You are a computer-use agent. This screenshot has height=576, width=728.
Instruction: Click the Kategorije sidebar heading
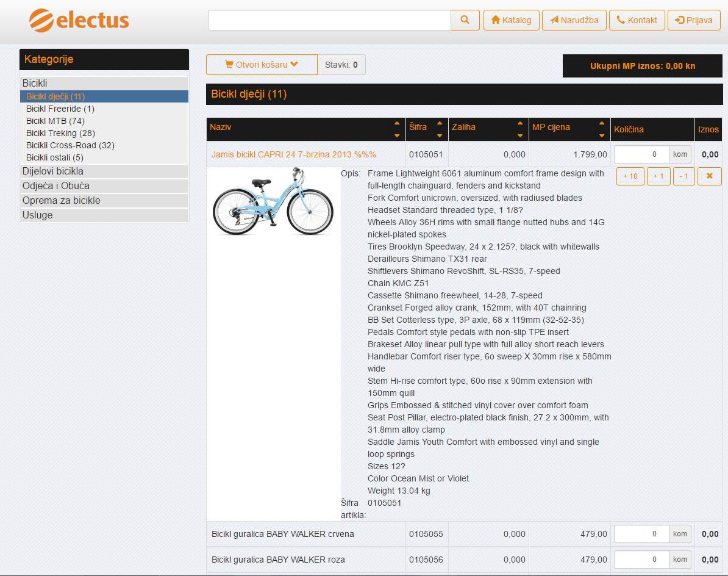(104, 59)
